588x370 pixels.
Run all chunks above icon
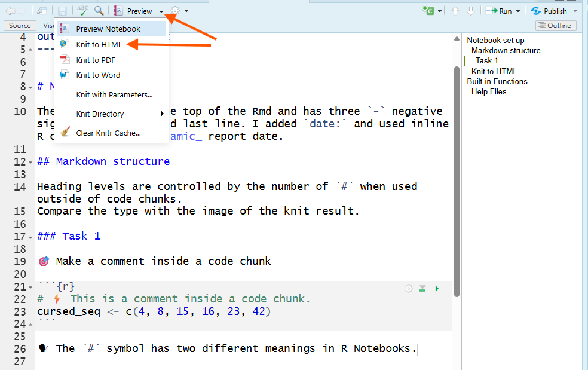[x=422, y=288]
